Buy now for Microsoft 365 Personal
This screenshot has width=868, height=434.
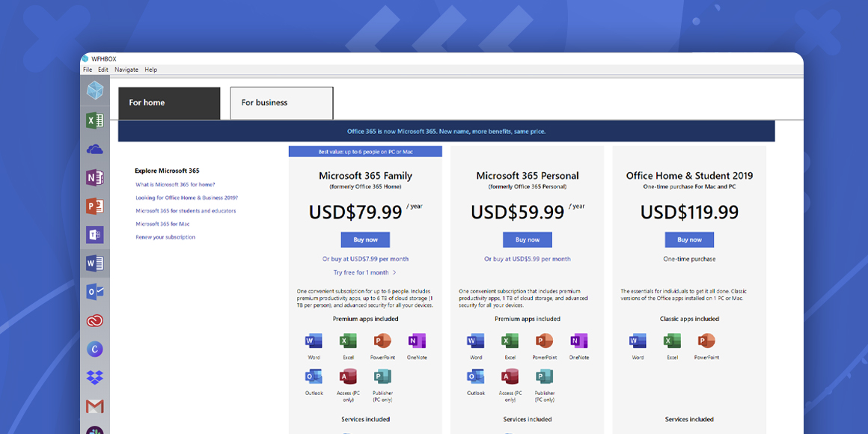click(x=528, y=239)
